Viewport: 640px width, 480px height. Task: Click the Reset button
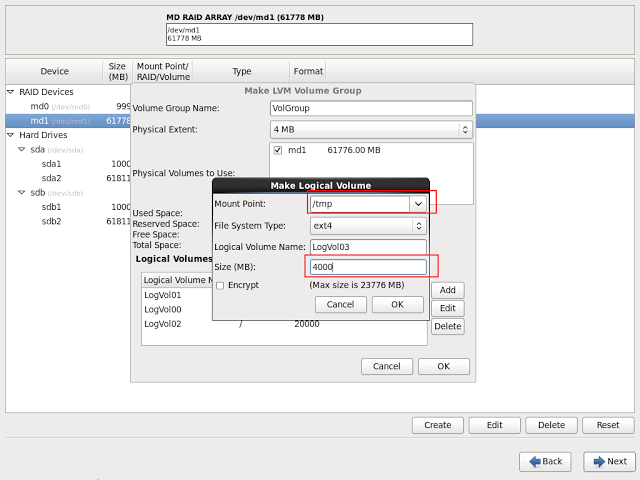[x=608, y=425]
